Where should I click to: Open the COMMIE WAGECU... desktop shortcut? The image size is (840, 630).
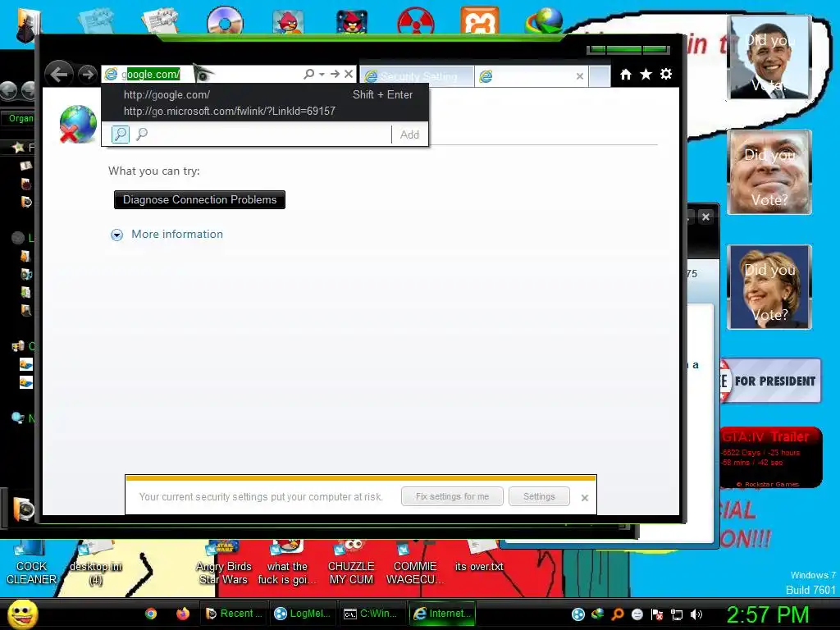415,564
